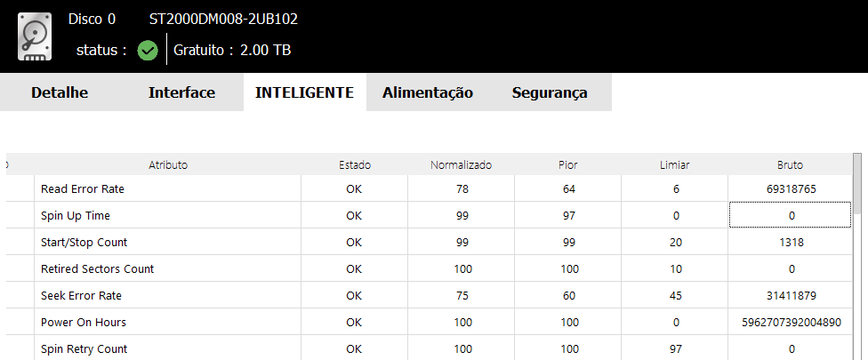
Task: Click the Estado column header
Action: tap(355, 164)
